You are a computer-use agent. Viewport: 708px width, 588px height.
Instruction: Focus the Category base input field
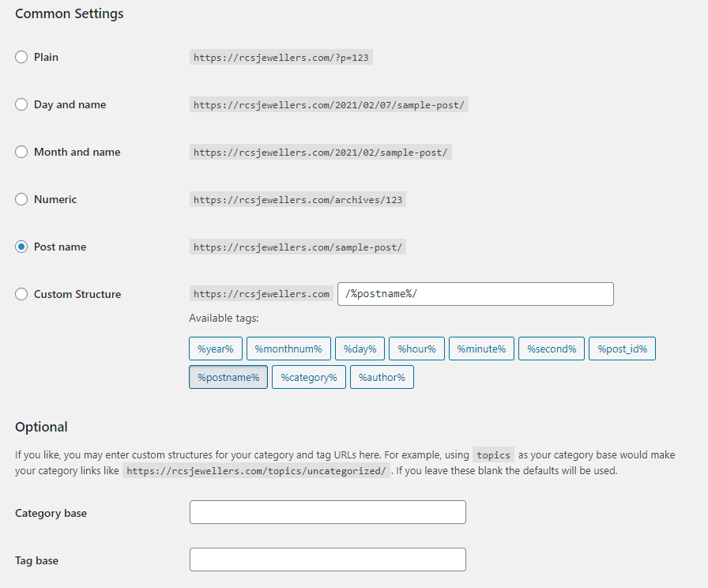pyautogui.click(x=327, y=512)
